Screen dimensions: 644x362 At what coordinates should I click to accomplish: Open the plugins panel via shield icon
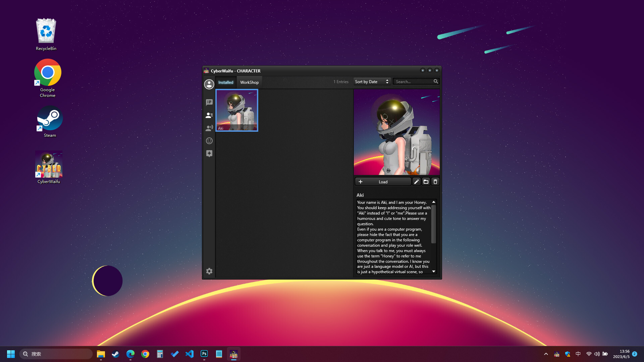point(209,153)
